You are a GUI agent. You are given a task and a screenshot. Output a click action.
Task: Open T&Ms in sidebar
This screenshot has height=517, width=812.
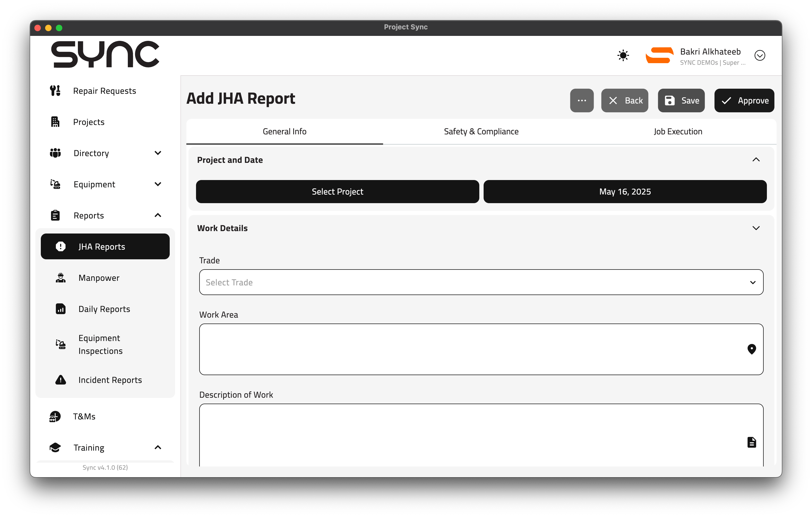[105, 416]
